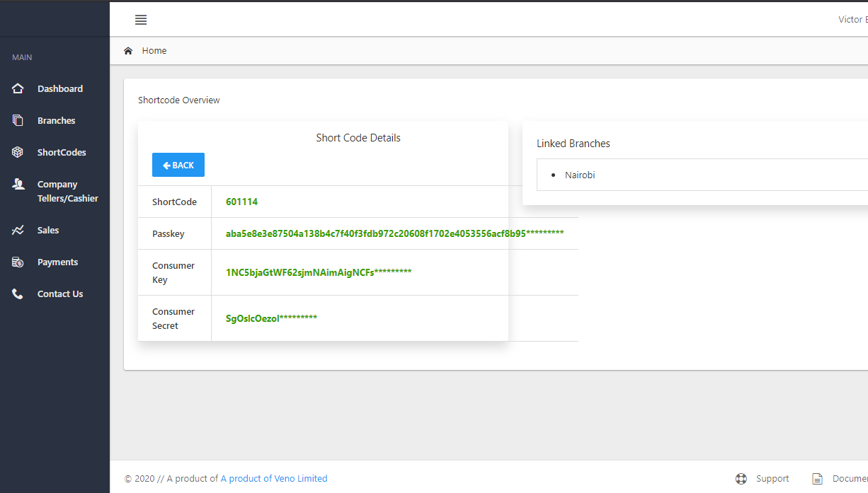Click the Passkey row label

tap(168, 233)
